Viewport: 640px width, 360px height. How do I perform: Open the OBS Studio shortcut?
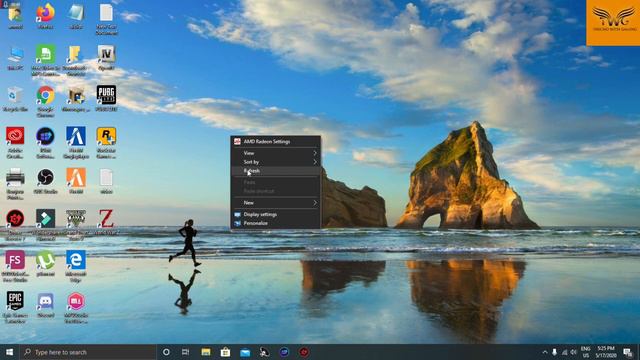(45, 181)
